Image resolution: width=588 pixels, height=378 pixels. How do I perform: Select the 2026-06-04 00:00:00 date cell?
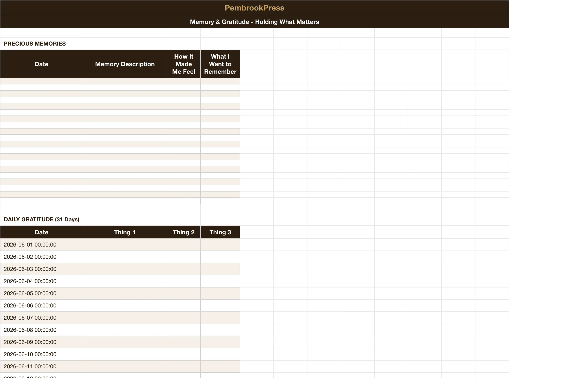tap(41, 281)
